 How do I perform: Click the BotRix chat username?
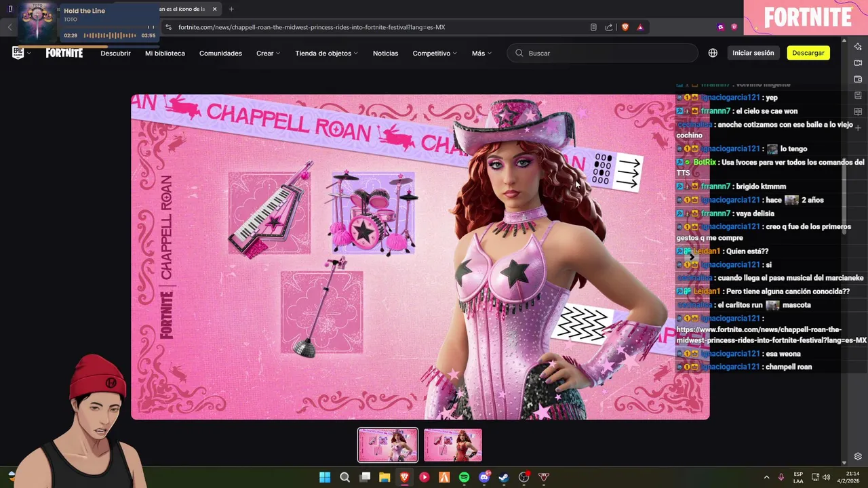[705, 163]
